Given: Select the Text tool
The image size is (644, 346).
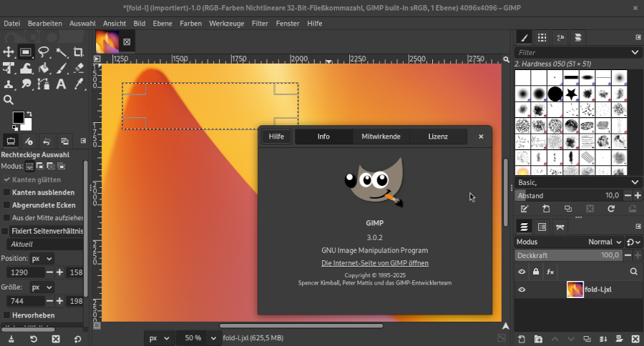Looking at the screenshot, I should click(62, 84).
